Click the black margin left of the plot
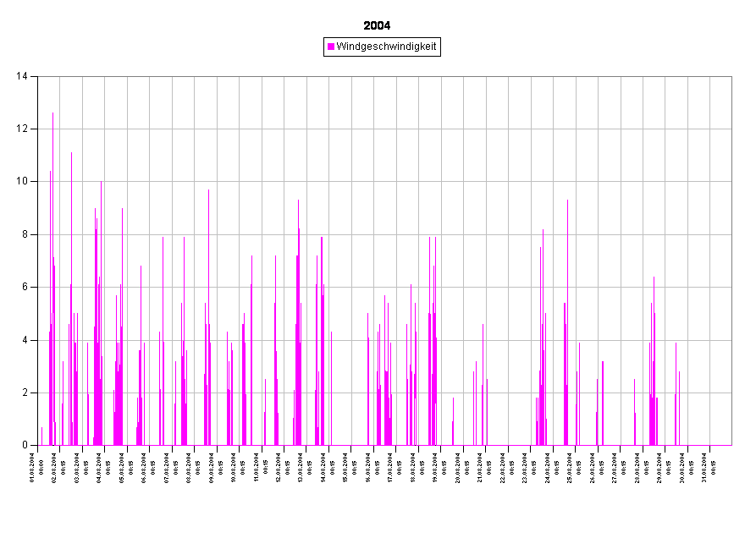Screen dimensions: 756x560 click(x=19, y=254)
